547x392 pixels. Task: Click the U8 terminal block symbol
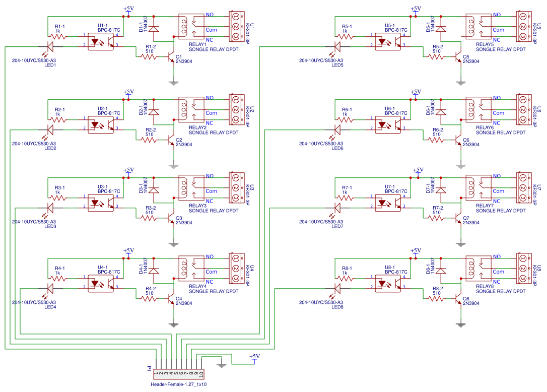coord(524,268)
